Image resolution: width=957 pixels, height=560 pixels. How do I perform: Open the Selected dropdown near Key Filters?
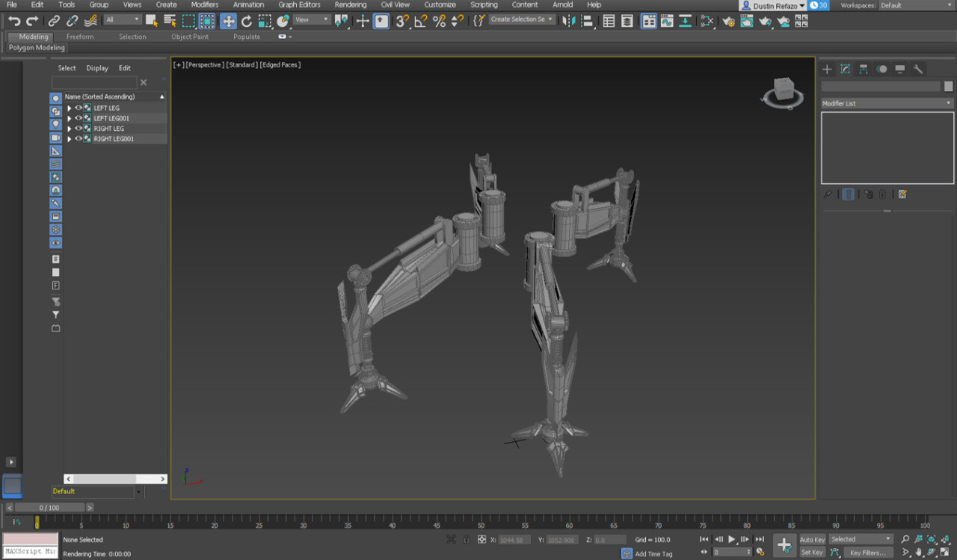click(x=860, y=538)
